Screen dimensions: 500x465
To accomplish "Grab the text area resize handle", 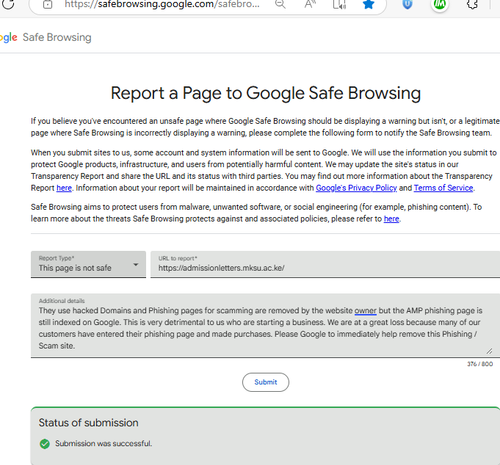I will pyautogui.click(x=489, y=351).
